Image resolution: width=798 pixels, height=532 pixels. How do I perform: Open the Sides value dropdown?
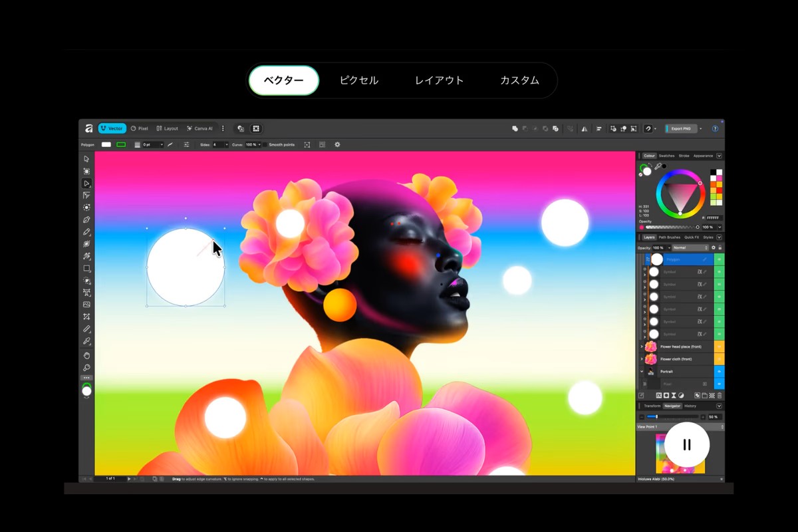(x=226, y=144)
